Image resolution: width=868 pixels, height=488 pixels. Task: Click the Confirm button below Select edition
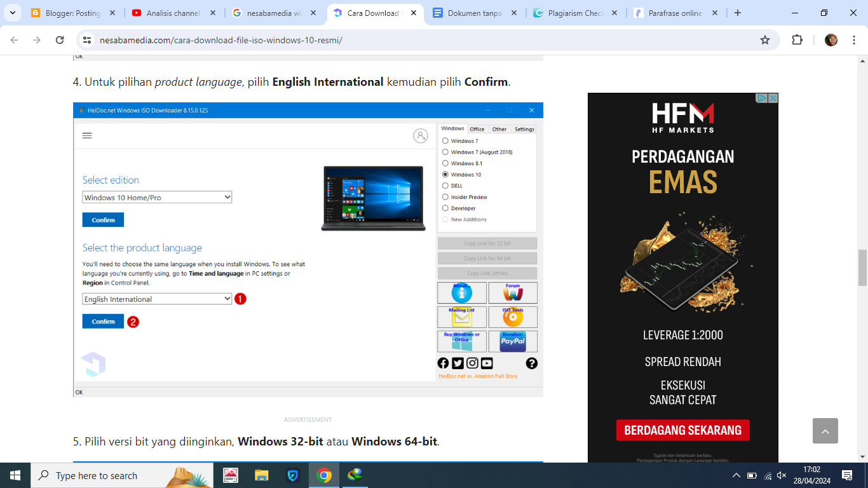click(103, 220)
